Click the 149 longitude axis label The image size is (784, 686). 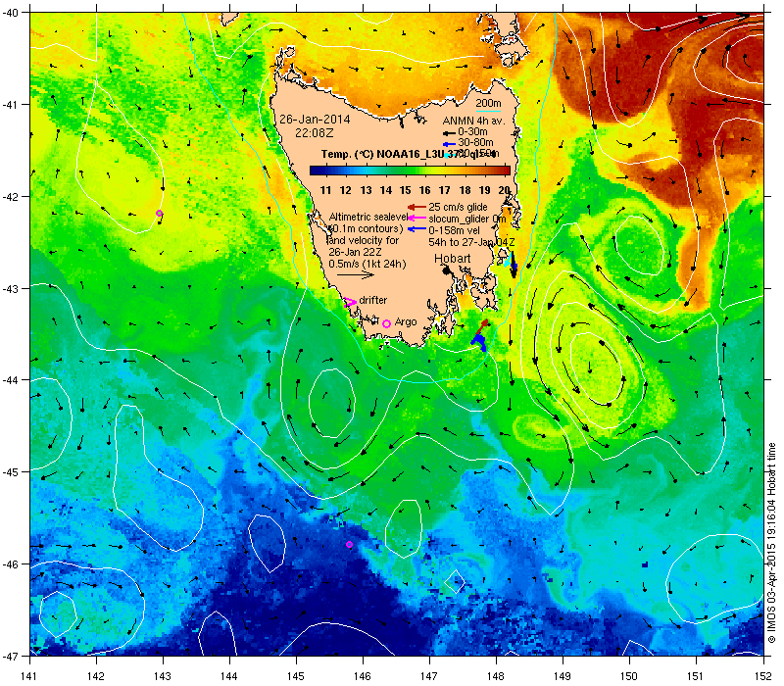click(563, 676)
